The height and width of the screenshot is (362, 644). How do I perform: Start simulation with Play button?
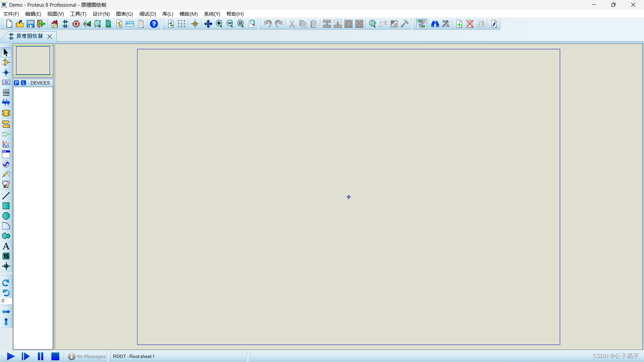point(10,356)
